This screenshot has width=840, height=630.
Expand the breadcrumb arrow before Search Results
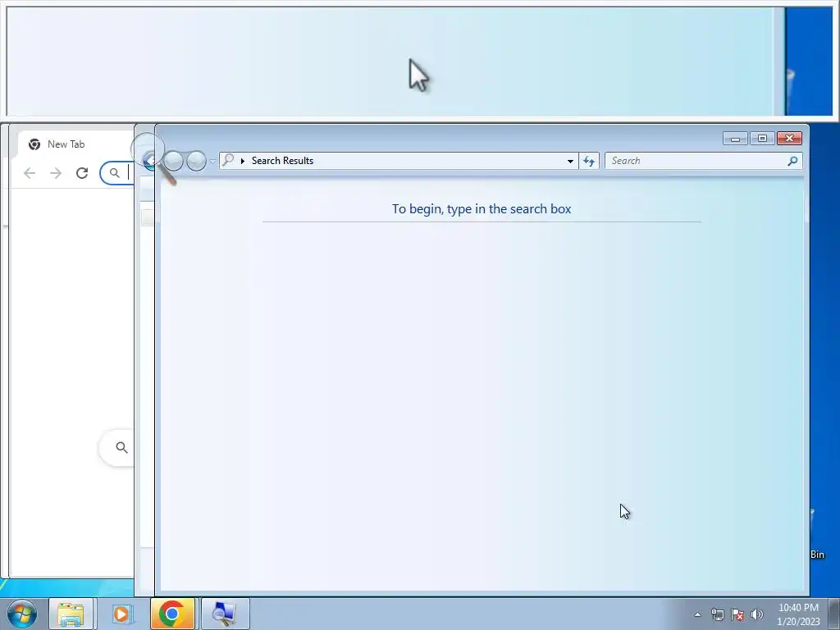(x=243, y=161)
